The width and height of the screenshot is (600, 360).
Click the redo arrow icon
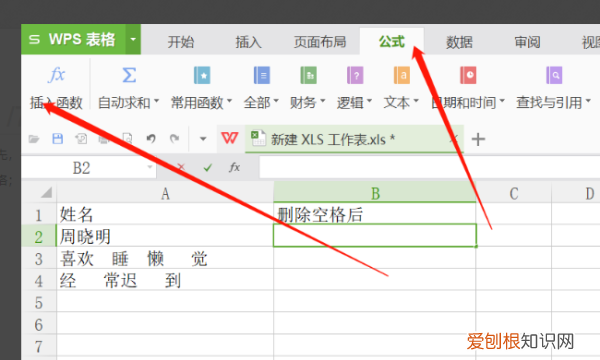[174, 138]
